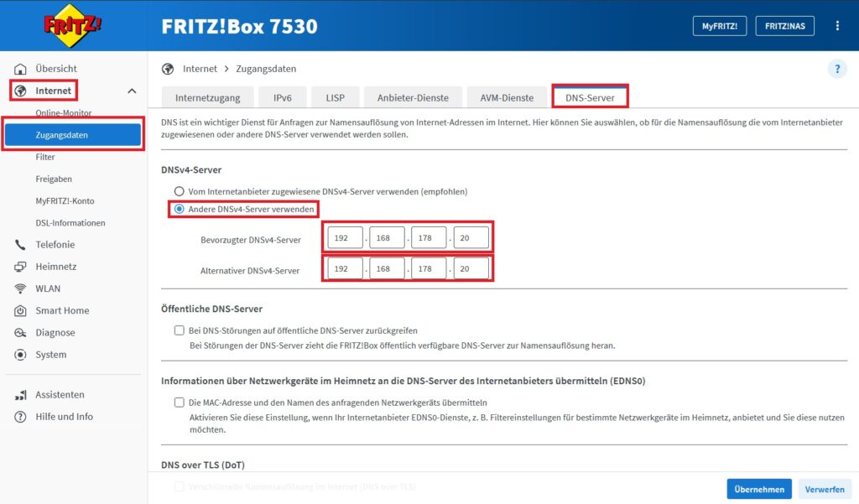This screenshot has width=859, height=504.
Task: Click fourth octet of preferred DNSv4 server
Action: click(471, 238)
